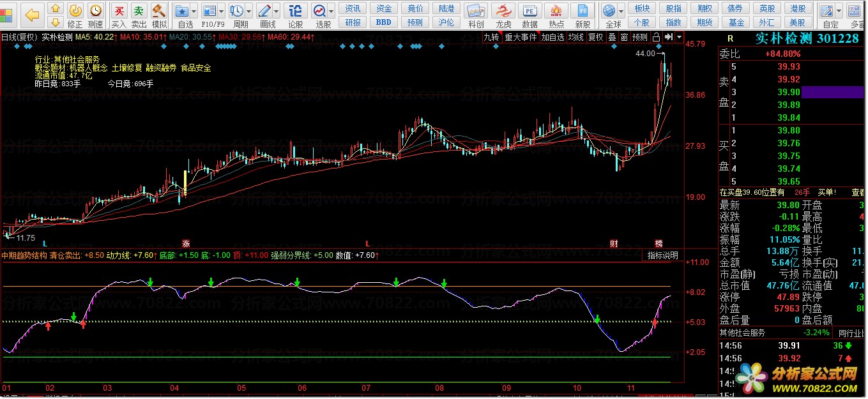Toggle the chart lock icon
868x399 pixels.
656,37
